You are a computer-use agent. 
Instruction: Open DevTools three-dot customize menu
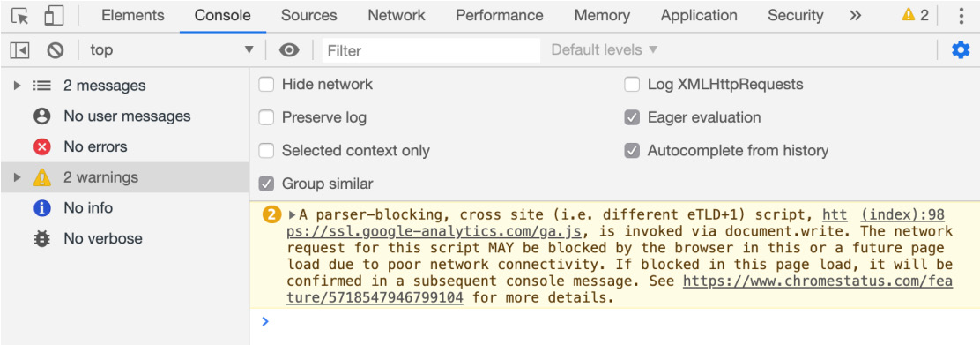[961, 16]
